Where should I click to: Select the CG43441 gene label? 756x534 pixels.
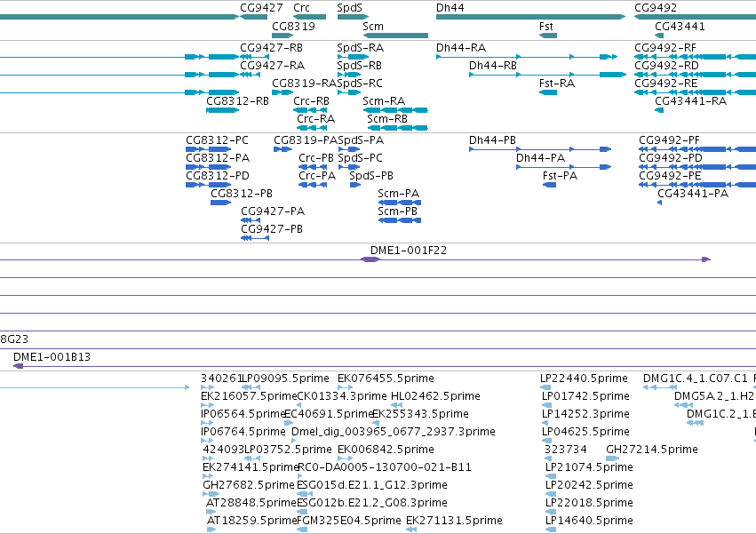click(680, 26)
